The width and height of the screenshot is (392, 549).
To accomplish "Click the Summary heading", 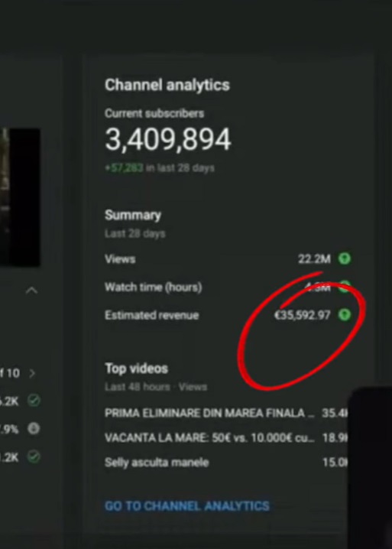I will [133, 215].
